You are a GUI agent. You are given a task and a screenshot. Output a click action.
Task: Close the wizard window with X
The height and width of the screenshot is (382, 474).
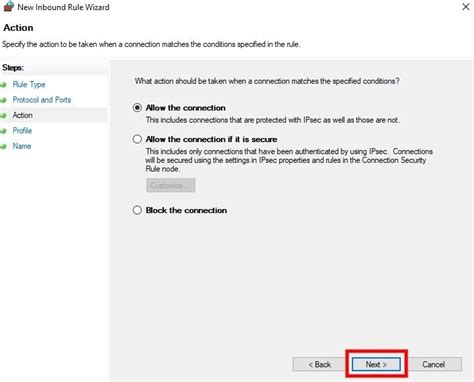tap(466, 7)
